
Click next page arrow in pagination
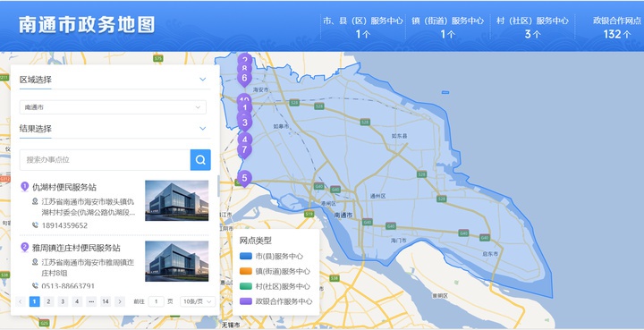click(120, 301)
